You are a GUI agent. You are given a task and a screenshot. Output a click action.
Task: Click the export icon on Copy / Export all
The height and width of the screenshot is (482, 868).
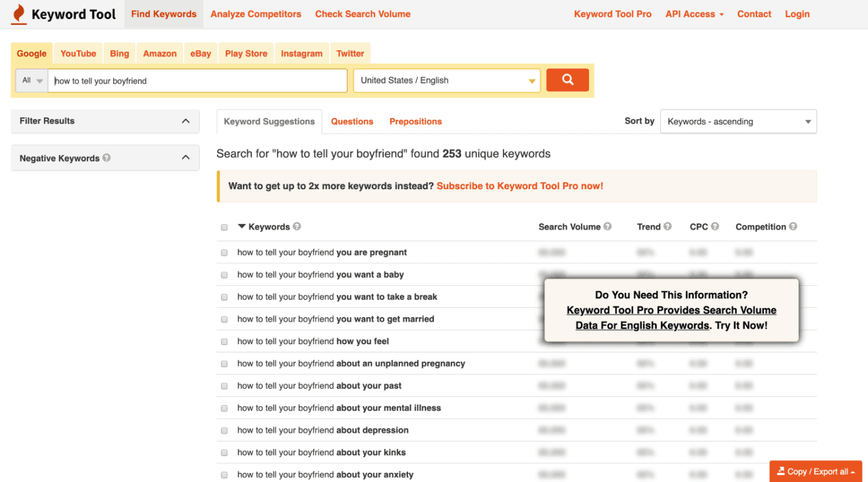pos(782,471)
